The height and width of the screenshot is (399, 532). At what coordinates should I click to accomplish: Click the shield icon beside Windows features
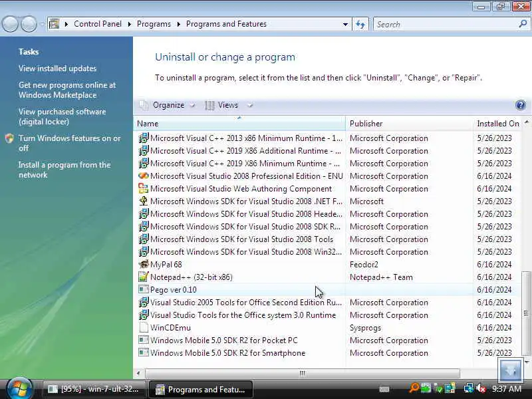click(9, 138)
